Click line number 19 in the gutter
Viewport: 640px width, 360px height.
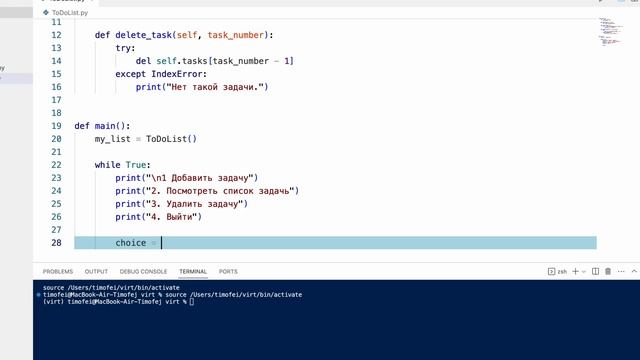pos(56,126)
